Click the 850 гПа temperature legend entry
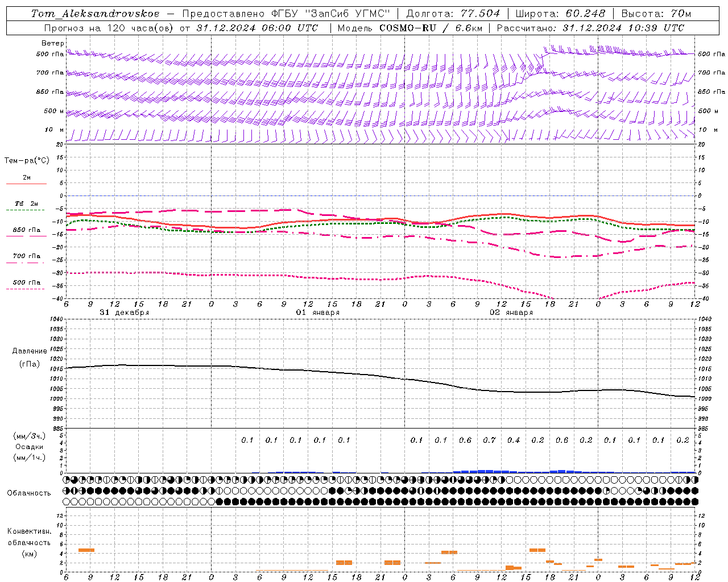Viewport: 728px width, 582px height. pyautogui.click(x=27, y=232)
